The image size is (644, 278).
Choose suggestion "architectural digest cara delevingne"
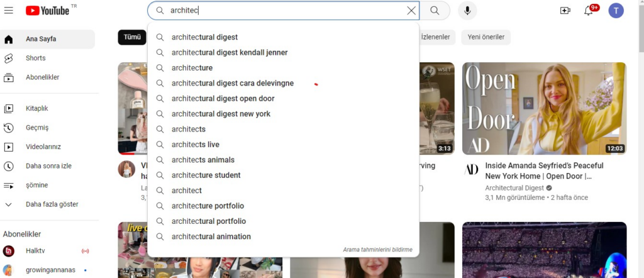click(x=284, y=84)
